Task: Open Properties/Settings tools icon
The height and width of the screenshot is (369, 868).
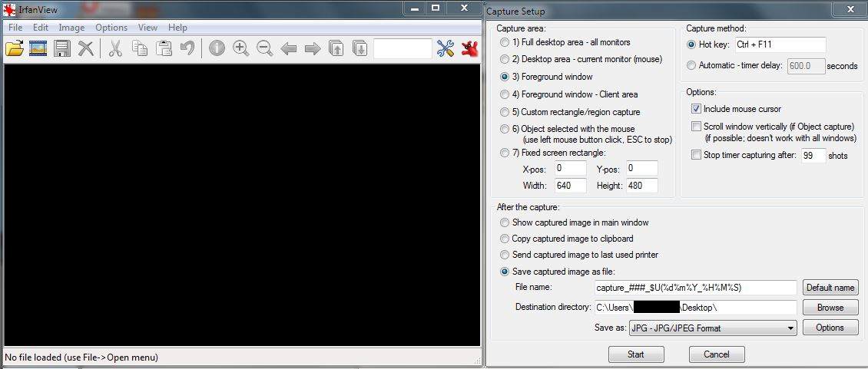Action: point(445,48)
